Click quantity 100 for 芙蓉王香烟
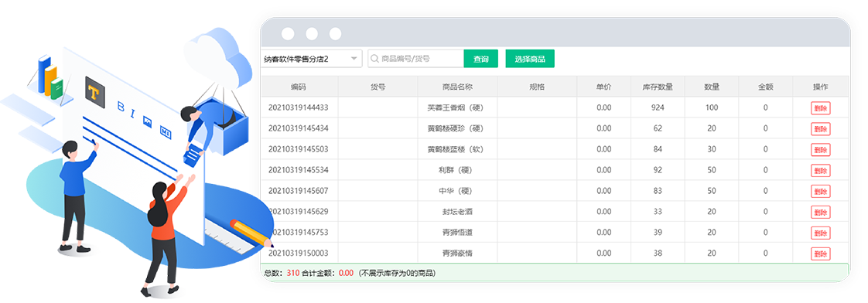The height and width of the screenshot is (303, 868). pyautogui.click(x=711, y=107)
